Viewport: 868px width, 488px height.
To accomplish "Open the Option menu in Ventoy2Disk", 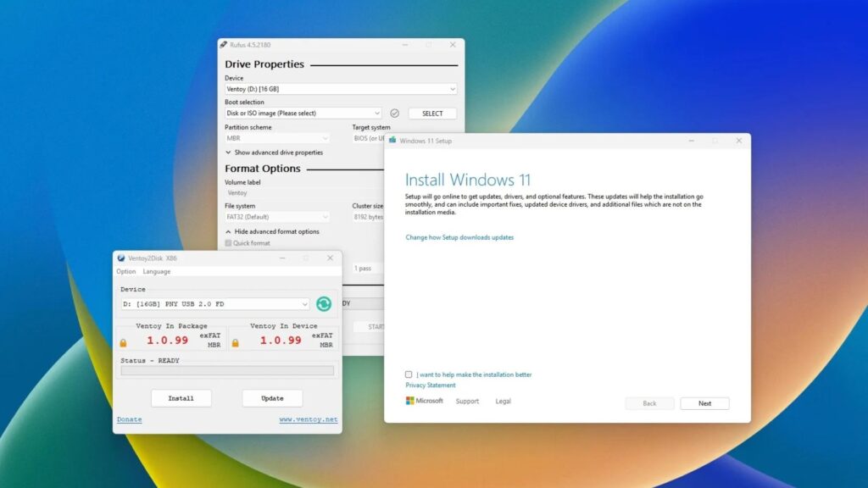I will pos(125,272).
